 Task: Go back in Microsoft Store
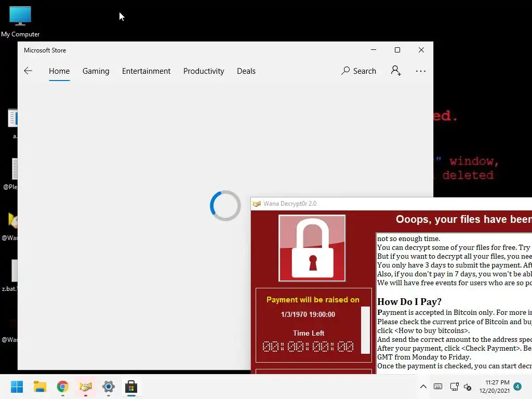[x=28, y=71]
